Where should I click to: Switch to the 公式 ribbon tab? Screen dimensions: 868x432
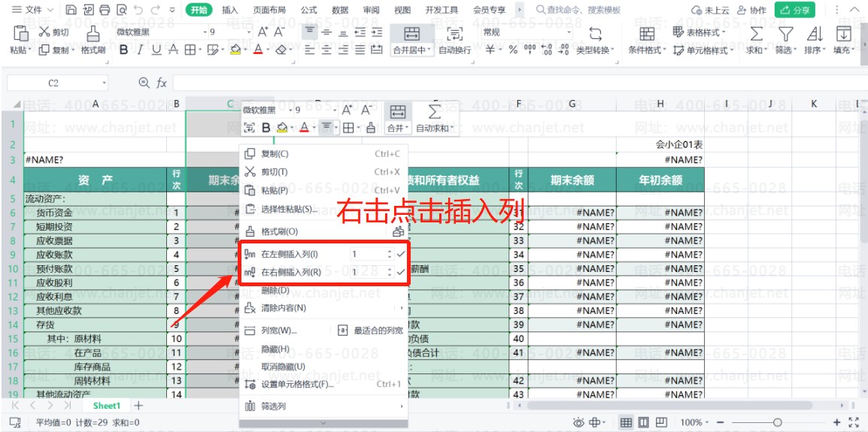308,10
